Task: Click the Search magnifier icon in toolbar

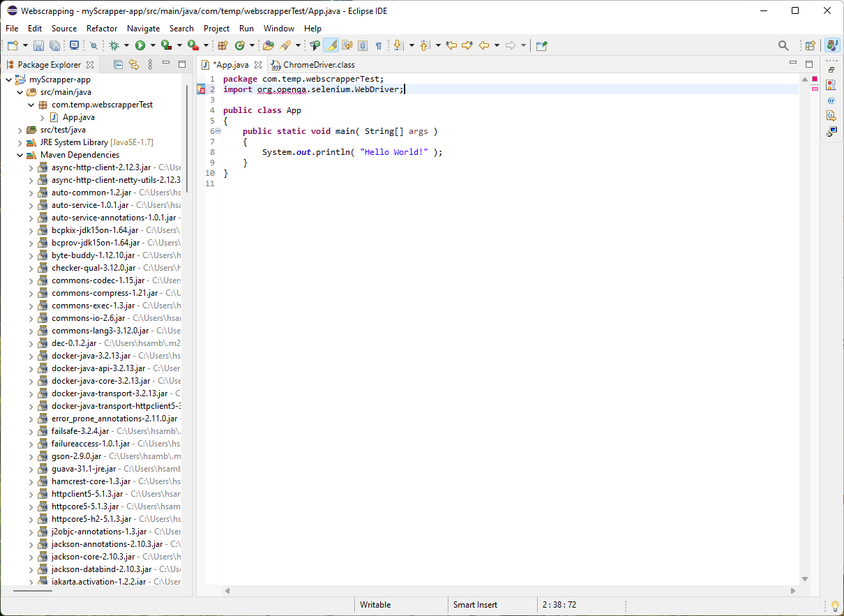Action: point(783,46)
